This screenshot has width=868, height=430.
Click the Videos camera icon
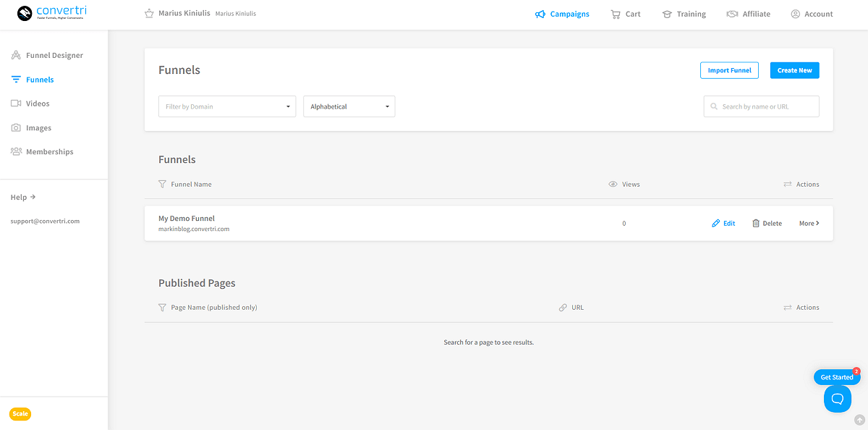16,104
